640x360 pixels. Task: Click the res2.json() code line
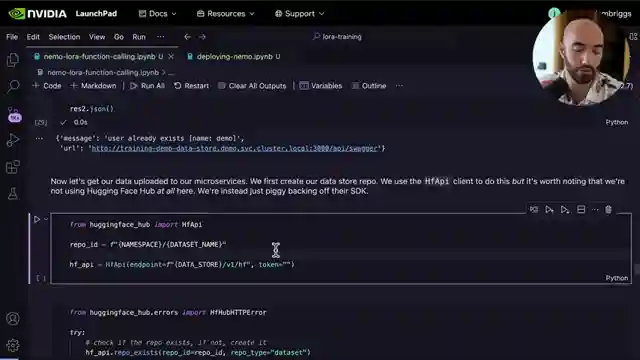[x=92, y=109]
